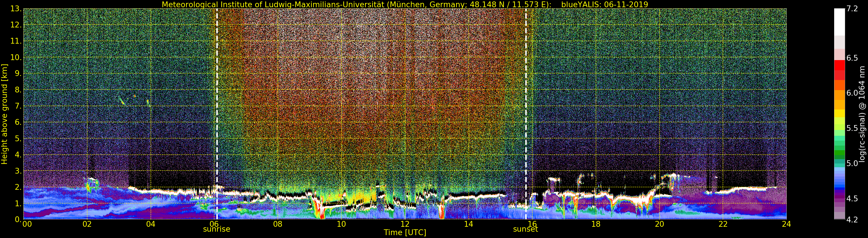Click the 'Height above ground [km]' axis label

[4, 114]
